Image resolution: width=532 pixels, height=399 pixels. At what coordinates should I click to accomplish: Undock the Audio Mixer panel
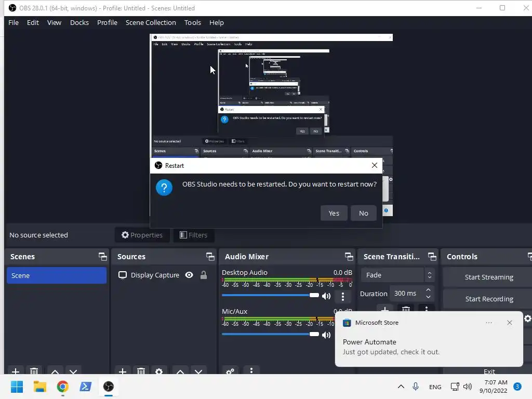tap(349, 257)
